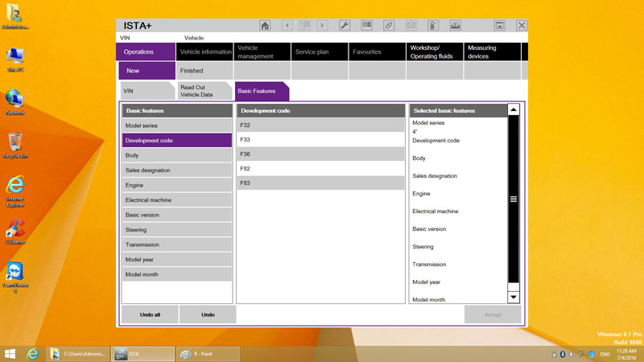Click the printer icon in ISTA+ toolbar
The height and width of the screenshot is (362, 644).
[455, 26]
